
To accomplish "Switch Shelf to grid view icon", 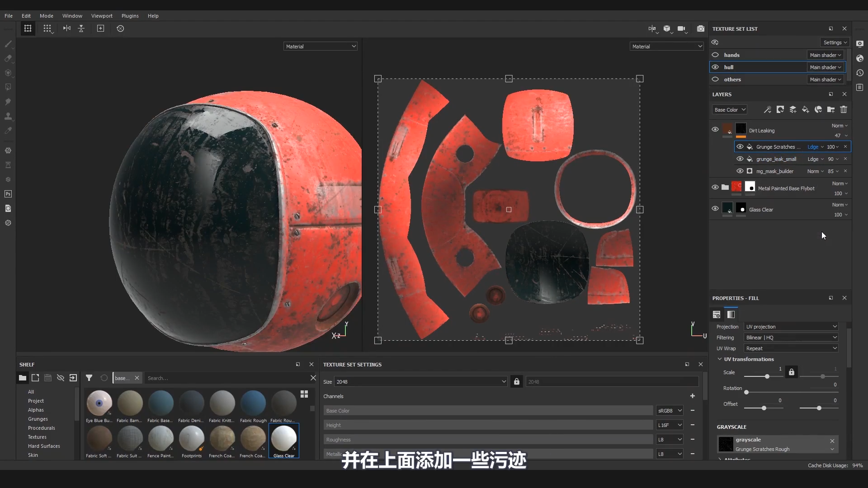I will (304, 394).
